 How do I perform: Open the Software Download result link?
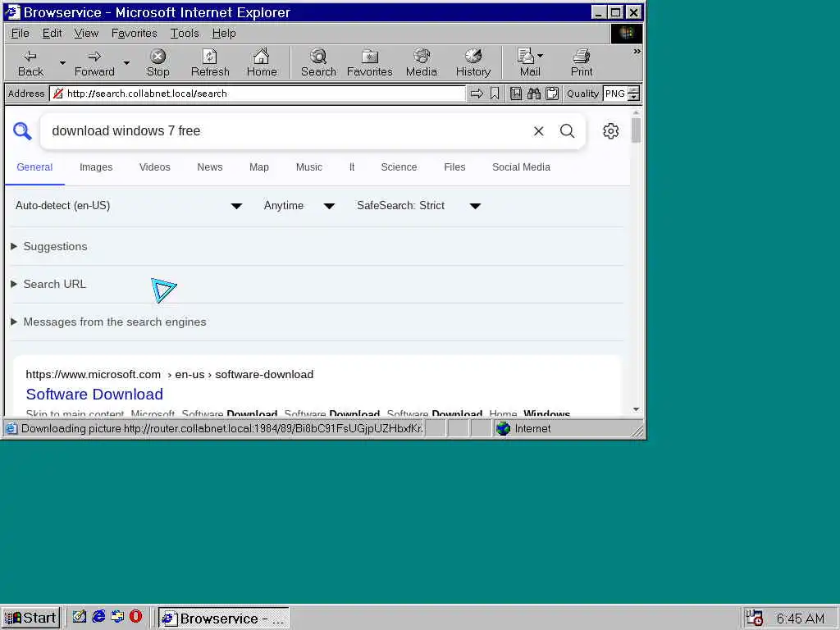pos(94,395)
